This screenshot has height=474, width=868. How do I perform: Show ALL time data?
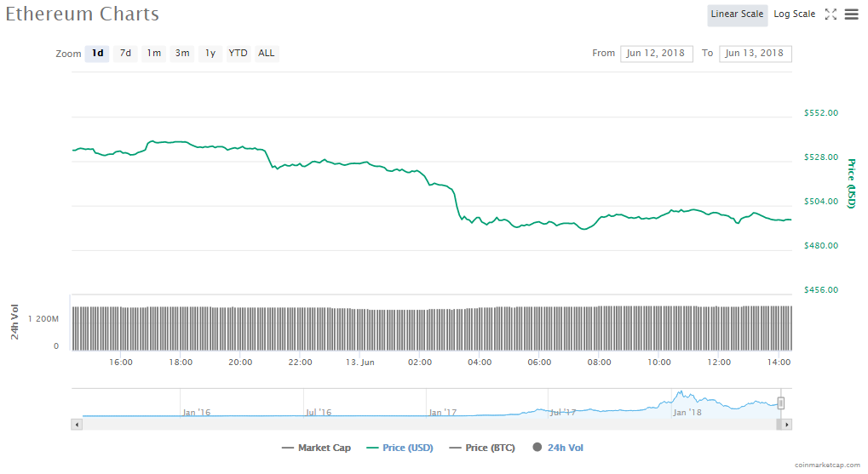(x=267, y=54)
